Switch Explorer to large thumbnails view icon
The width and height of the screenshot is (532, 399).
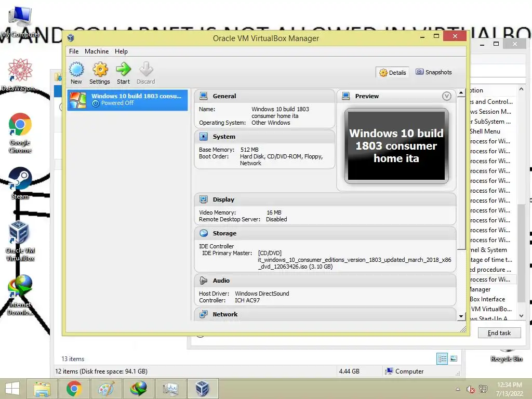(454, 358)
